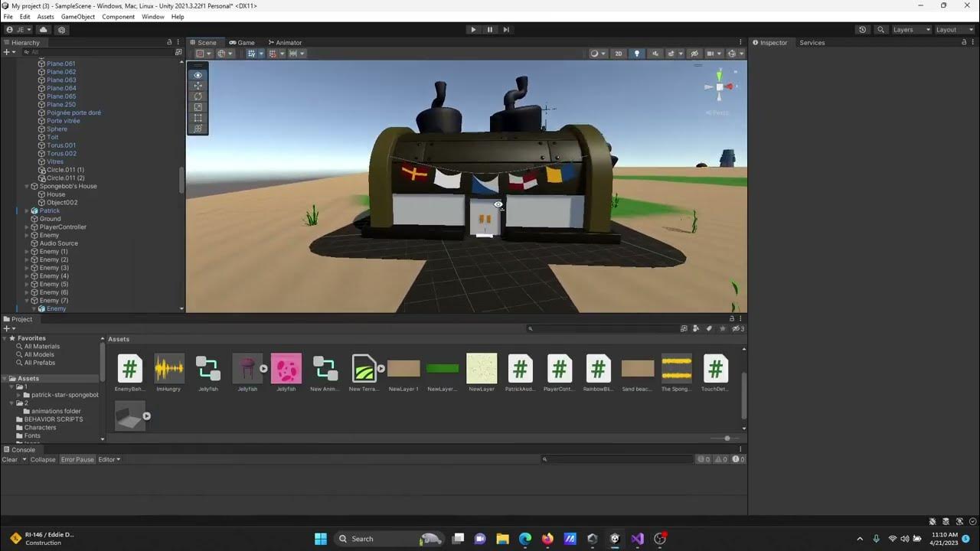Open the Assets menu

(46, 17)
